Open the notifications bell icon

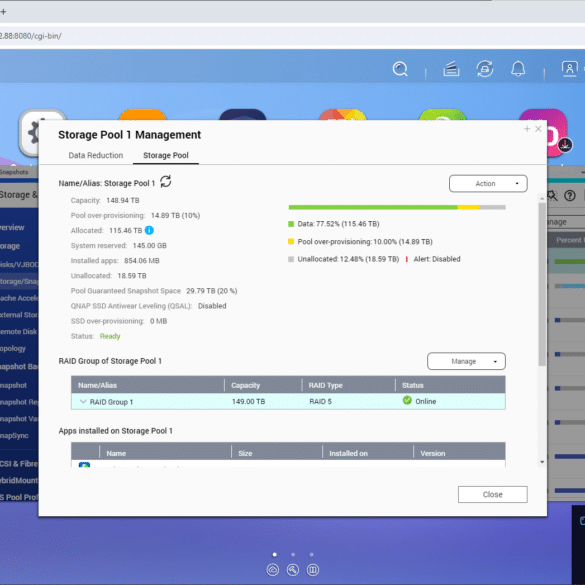tap(518, 69)
